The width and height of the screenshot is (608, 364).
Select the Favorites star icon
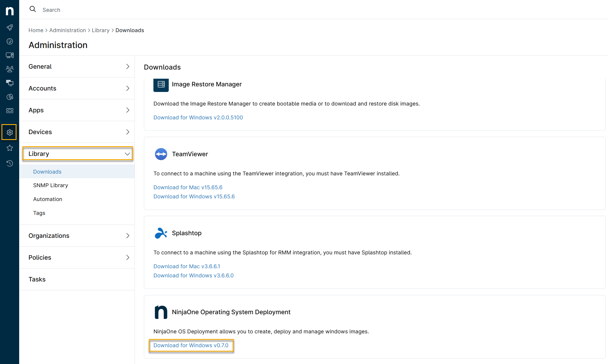(10, 148)
